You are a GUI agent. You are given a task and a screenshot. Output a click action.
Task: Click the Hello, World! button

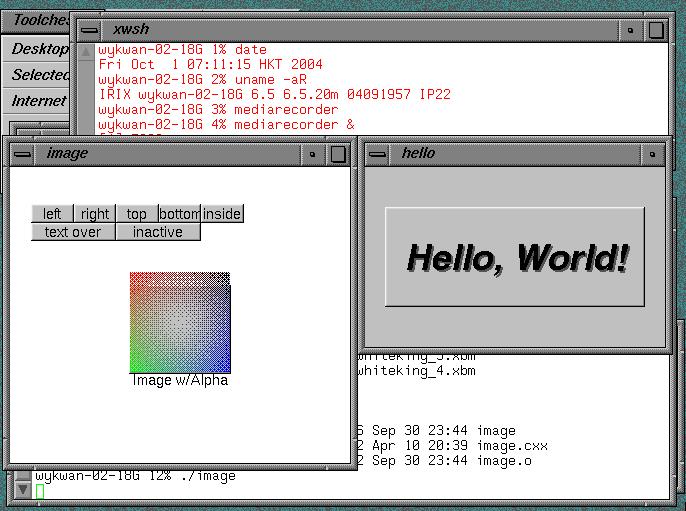pyautogui.click(x=515, y=257)
